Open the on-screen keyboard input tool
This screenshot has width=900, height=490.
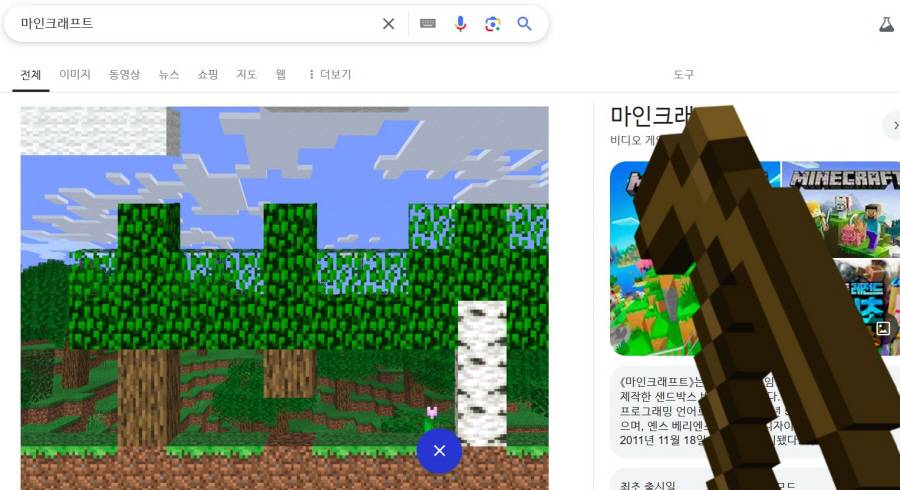coord(428,24)
